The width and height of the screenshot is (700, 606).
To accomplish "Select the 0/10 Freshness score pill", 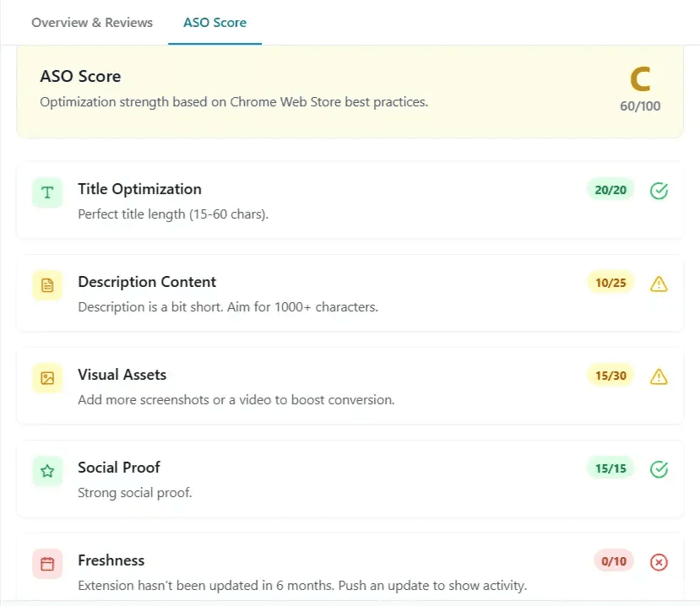I will coord(612,561).
